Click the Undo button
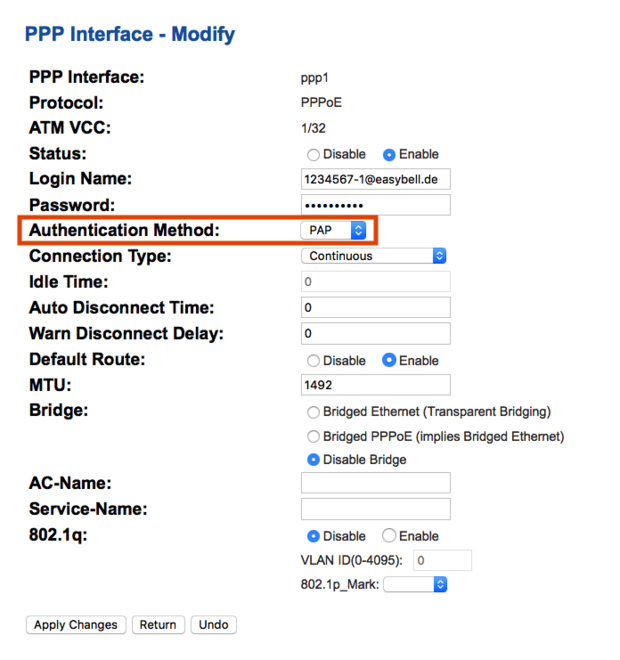The height and width of the screenshot is (660, 620). (x=213, y=625)
